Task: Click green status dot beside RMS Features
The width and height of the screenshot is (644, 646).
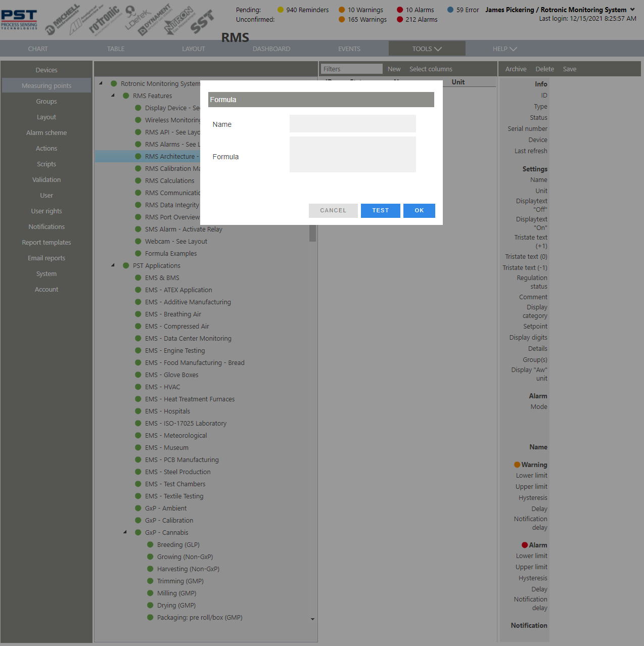Action: click(126, 96)
